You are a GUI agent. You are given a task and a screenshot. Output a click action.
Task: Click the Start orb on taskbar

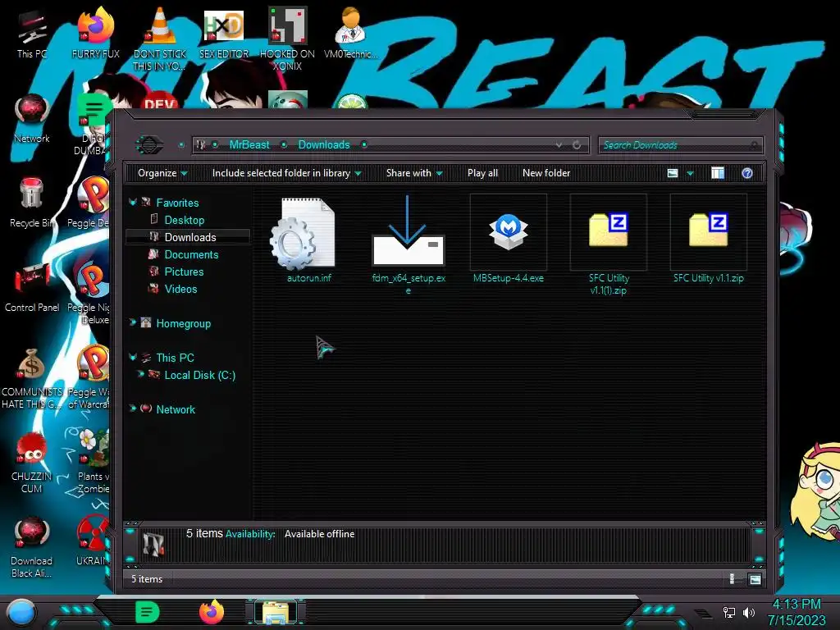pos(21,613)
